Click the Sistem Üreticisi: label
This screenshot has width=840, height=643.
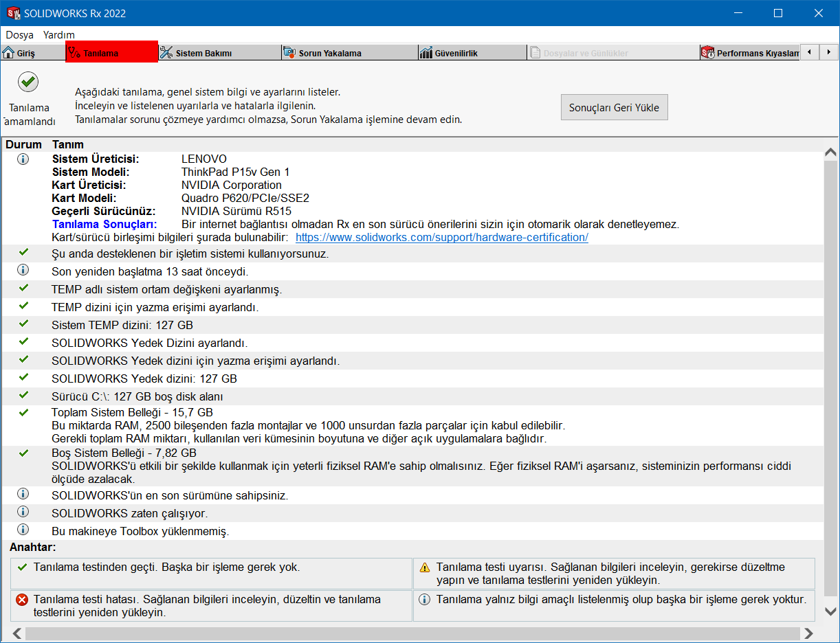[x=96, y=159]
